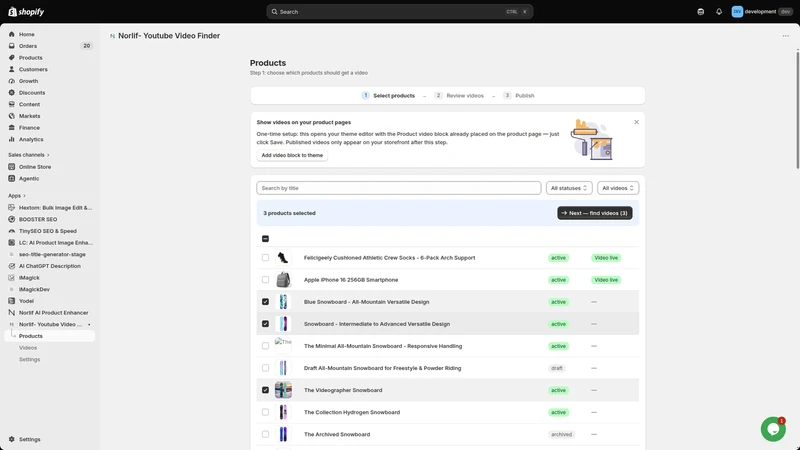The width and height of the screenshot is (800, 450).
Task: Click the Apple iPhone 16 backpack thumbnail
Action: click(x=283, y=280)
